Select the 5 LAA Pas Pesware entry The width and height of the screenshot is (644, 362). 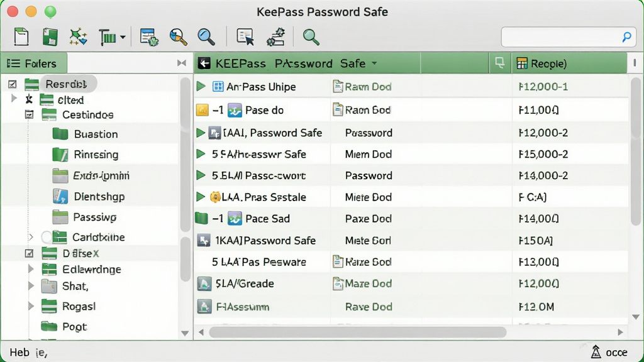(x=258, y=262)
